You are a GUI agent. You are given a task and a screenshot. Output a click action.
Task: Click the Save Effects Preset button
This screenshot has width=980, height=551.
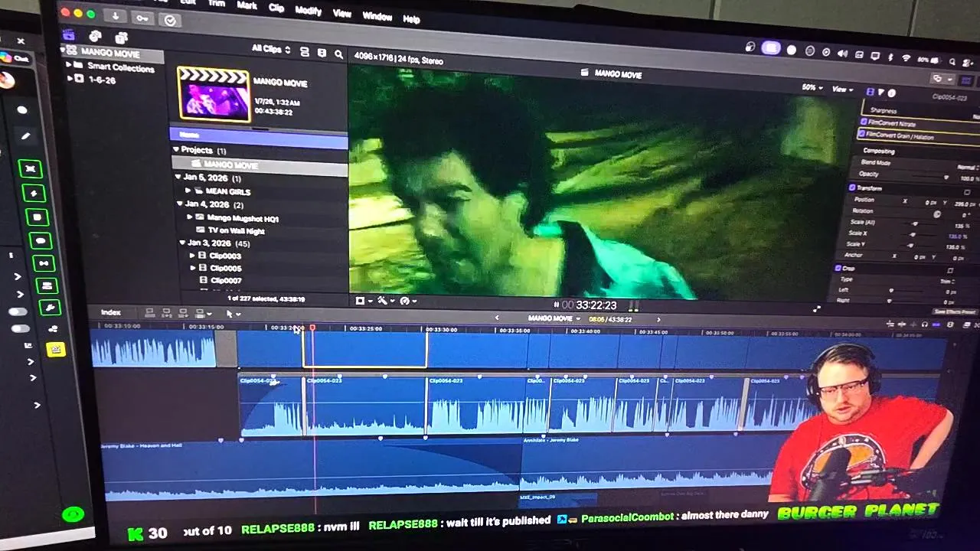point(955,311)
